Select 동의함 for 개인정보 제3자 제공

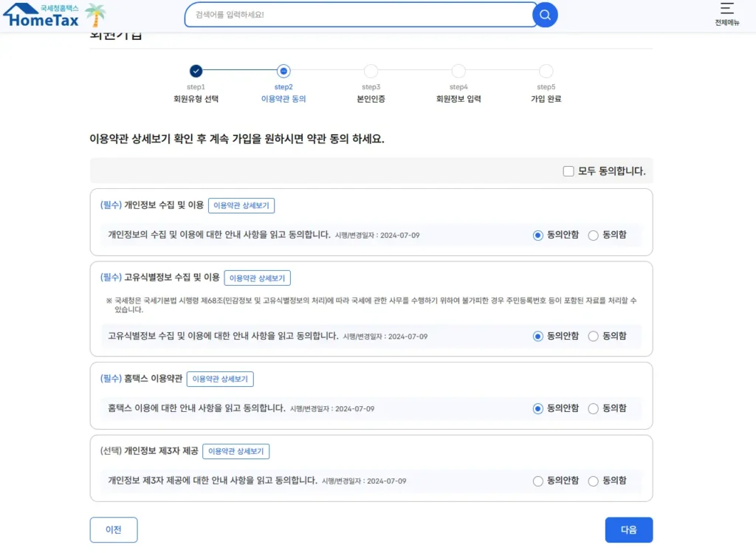coord(593,481)
